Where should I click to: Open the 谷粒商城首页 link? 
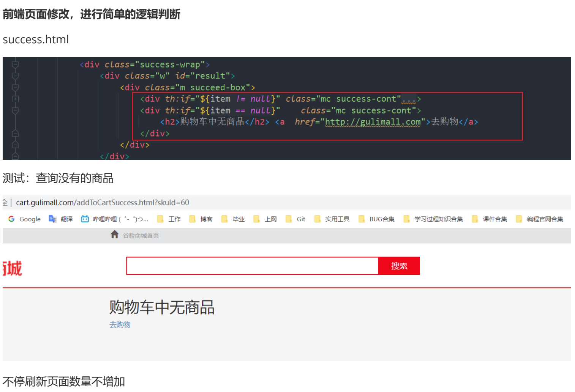tap(141, 236)
